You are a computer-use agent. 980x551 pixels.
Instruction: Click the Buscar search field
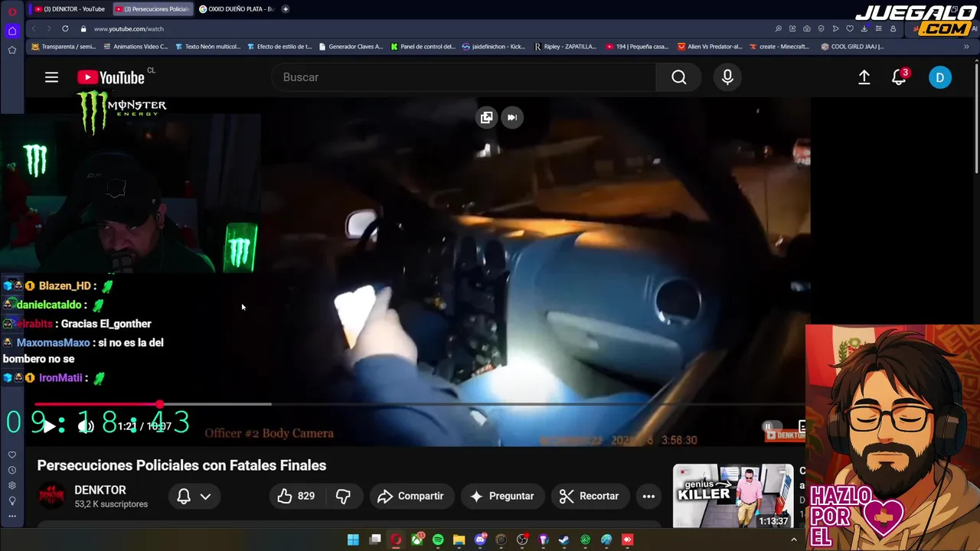(x=463, y=77)
